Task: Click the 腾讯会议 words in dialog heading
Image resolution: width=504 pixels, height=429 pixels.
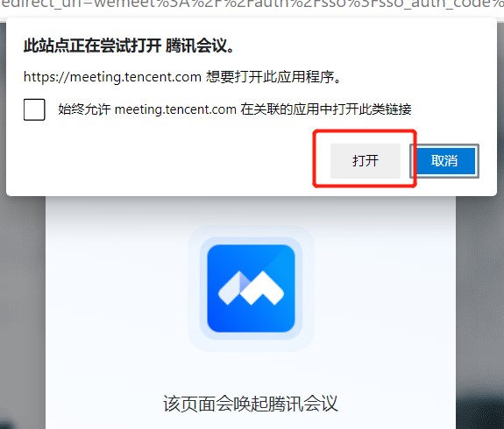Action: (x=200, y=46)
